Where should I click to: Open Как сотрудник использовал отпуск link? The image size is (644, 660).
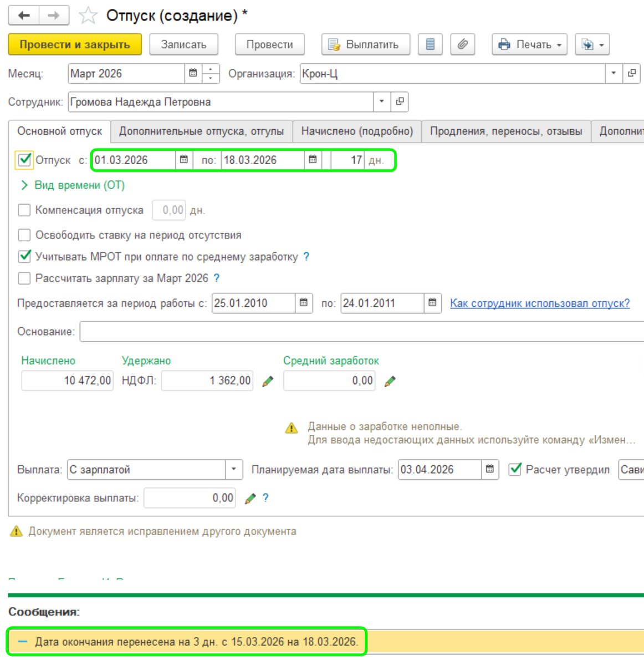[539, 303]
